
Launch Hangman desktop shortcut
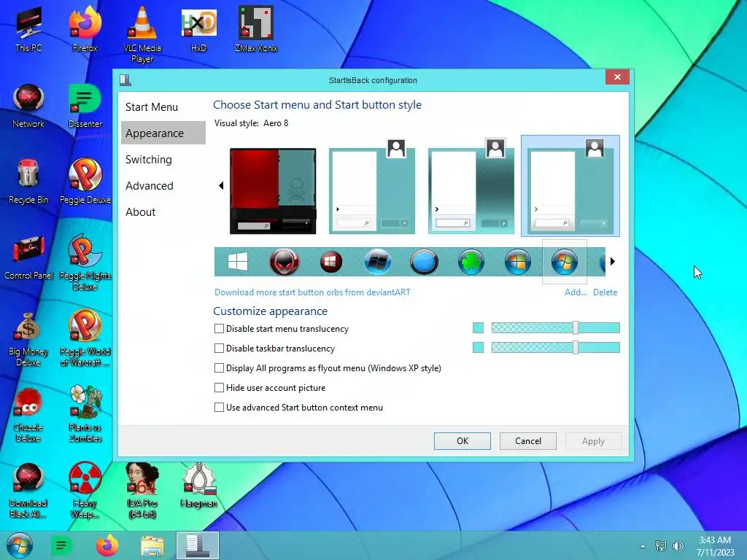point(198,486)
